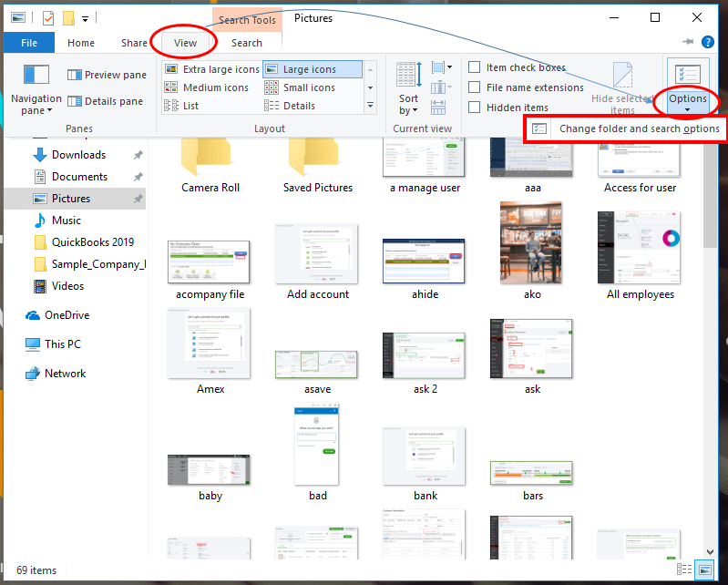Select Large icons layout
This screenshot has width=728, height=585.
[x=313, y=69]
